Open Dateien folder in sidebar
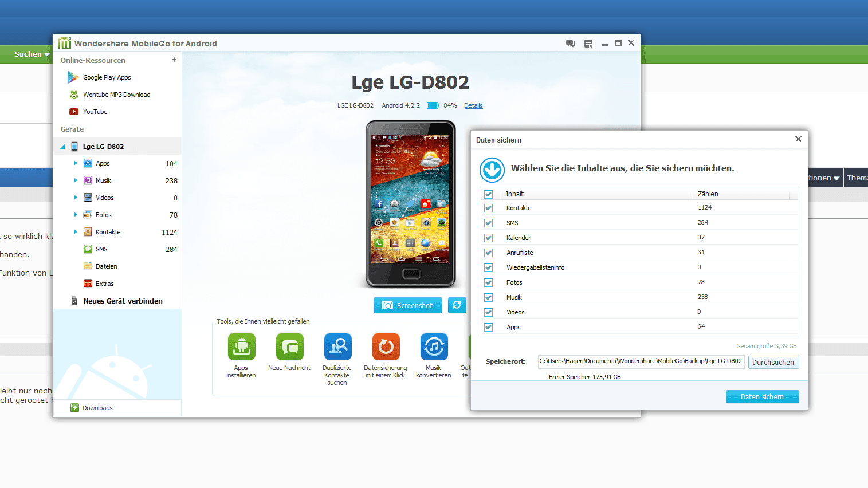 coord(106,266)
